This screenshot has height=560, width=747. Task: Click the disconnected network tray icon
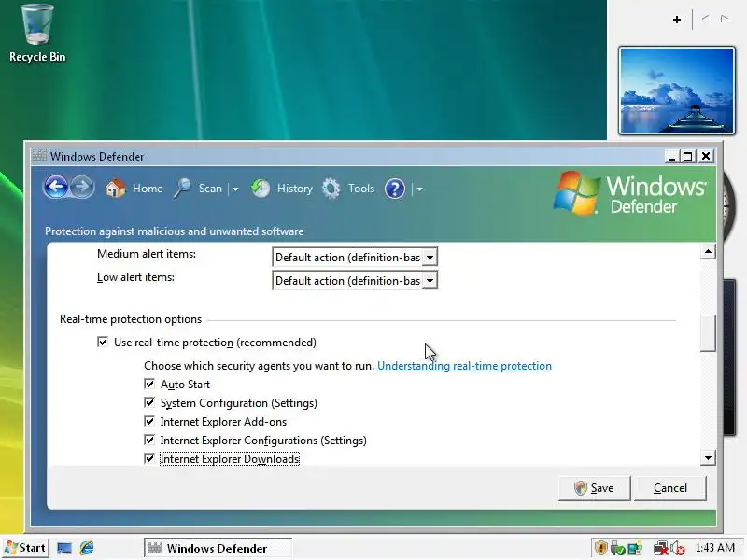click(x=661, y=549)
